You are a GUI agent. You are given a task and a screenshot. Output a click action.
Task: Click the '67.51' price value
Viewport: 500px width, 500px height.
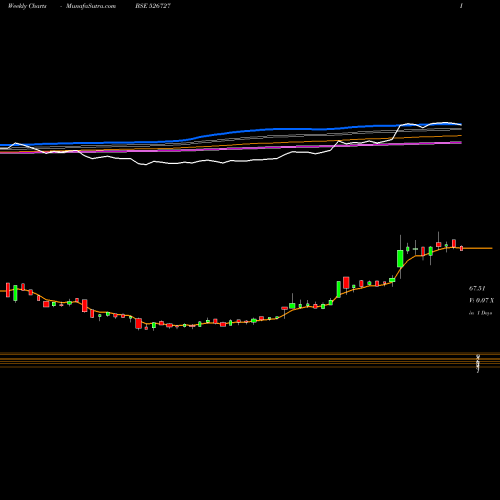pyautogui.click(x=477, y=288)
